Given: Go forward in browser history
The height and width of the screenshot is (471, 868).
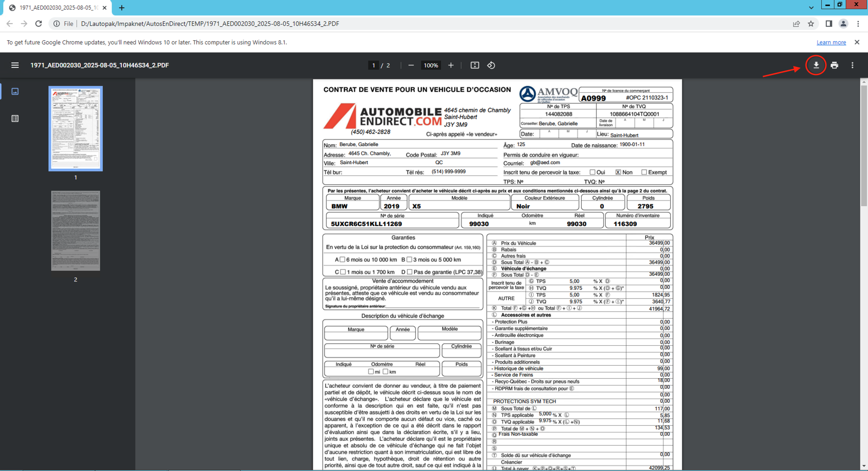Looking at the screenshot, I should click(24, 24).
